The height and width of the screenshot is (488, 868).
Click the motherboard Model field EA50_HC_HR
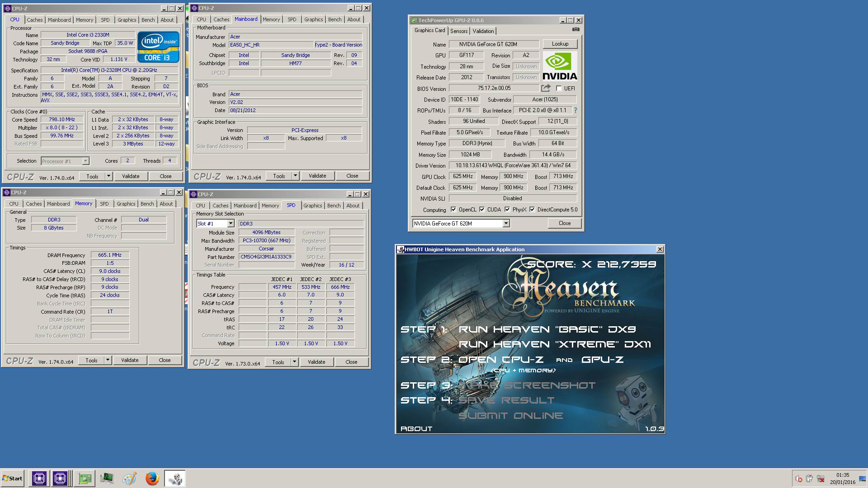coord(271,45)
